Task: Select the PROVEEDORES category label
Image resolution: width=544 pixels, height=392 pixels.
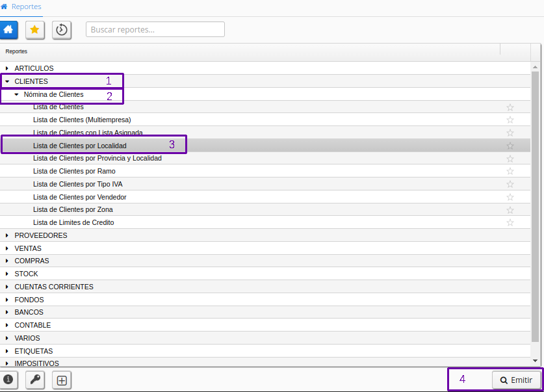Action: click(41, 235)
